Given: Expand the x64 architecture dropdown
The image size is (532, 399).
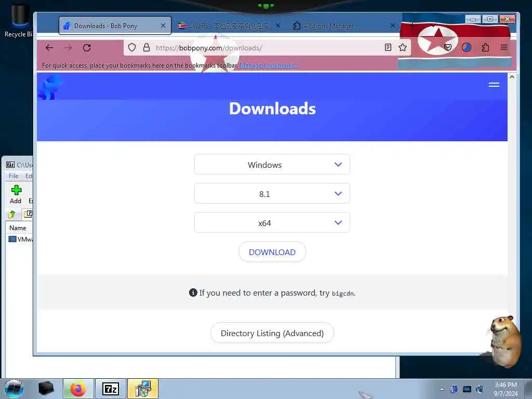Looking at the screenshot, I should pos(272,223).
